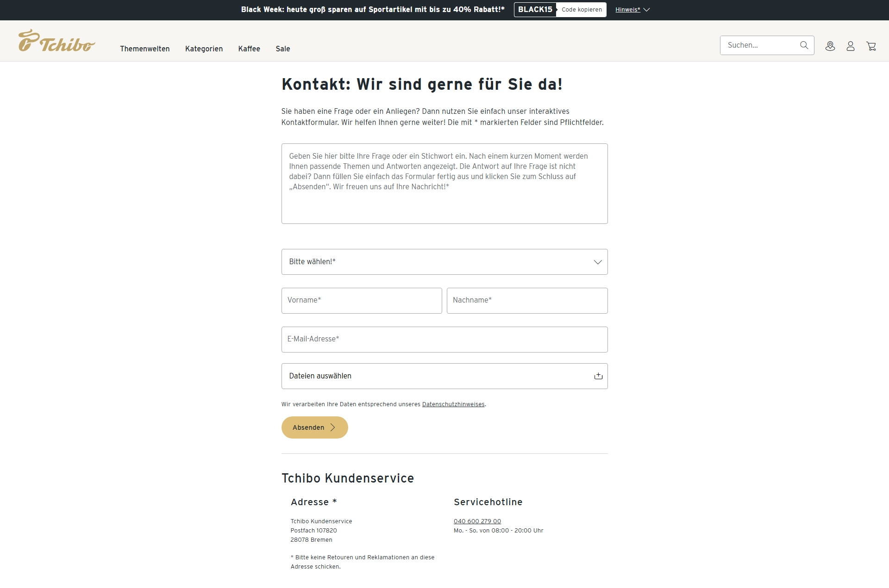Focus the E-Mail-Adresse field

pyautogui.click(x=444, y=340)
